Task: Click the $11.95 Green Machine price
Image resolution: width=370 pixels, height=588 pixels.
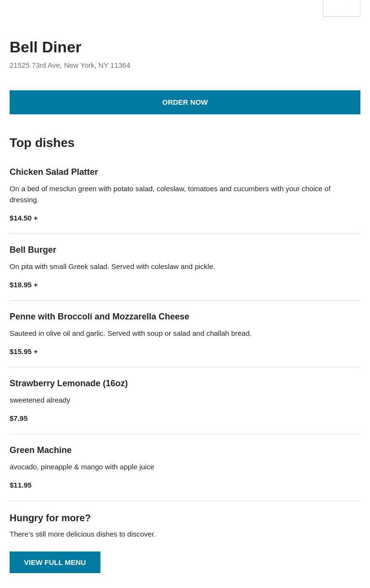Action: [x=21, y=485]
